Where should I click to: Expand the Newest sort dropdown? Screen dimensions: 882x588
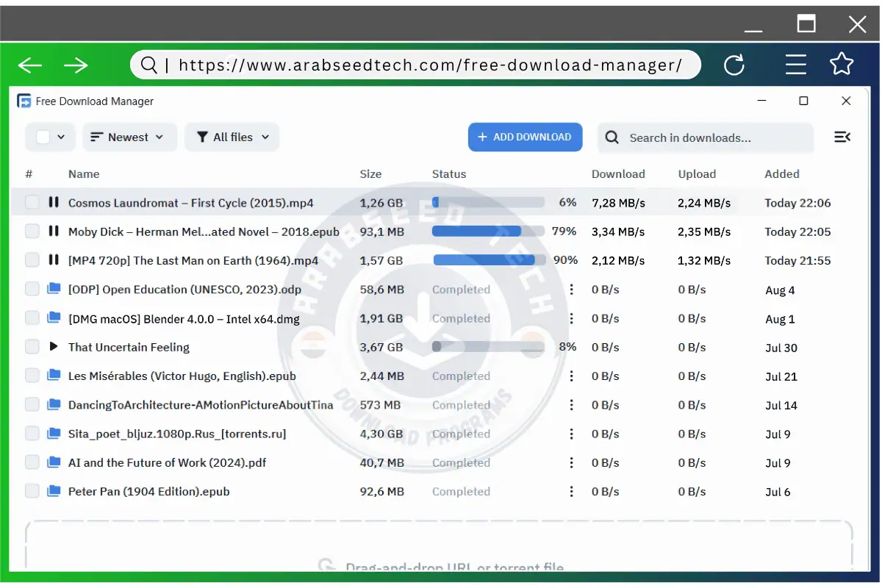pyautogui.click(x=129, y=137)
